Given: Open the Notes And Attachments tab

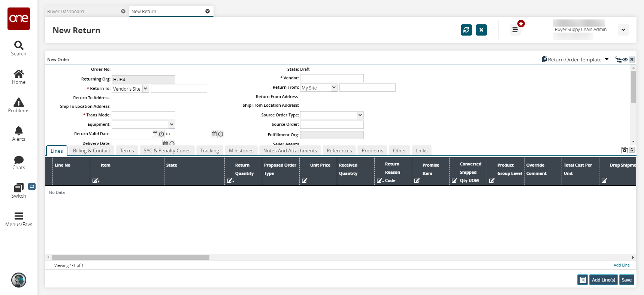Looking at the screenshot, I should point(290,150).
